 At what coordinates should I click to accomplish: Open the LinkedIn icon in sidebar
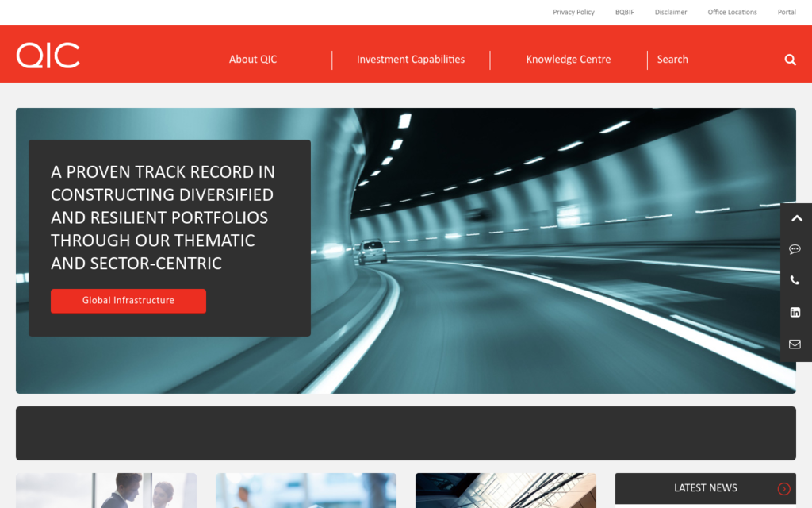(x=795, y=313)
